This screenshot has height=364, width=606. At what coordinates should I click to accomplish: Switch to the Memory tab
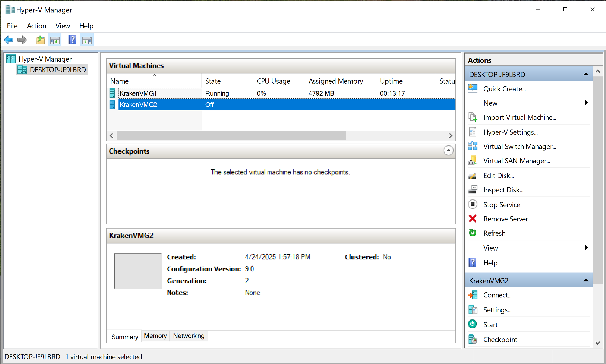tap(155, 336)
